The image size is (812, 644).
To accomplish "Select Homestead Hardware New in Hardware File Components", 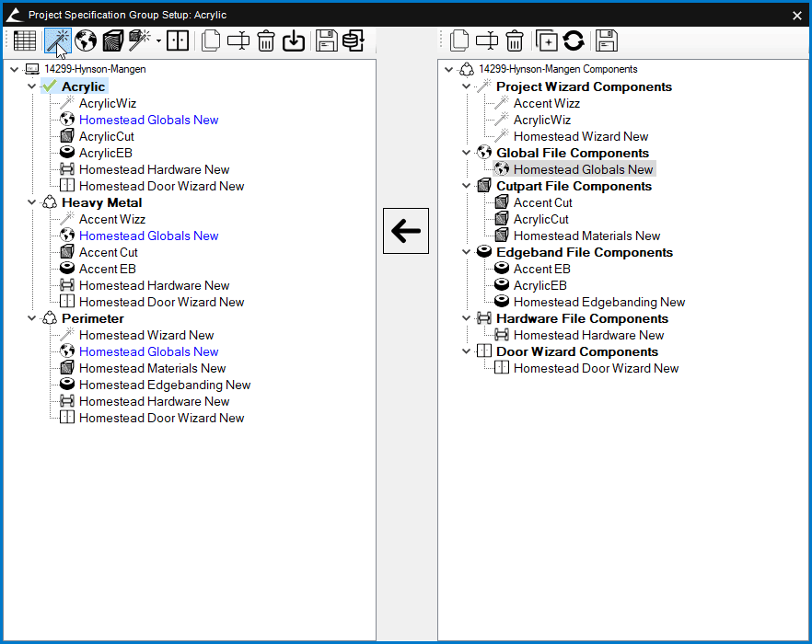I will point(588,335).
